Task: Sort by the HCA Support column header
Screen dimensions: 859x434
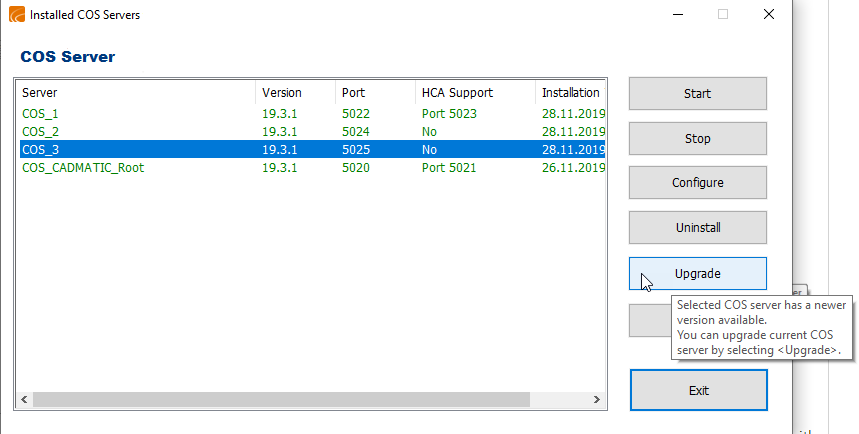Action: pyautogui.click(x=474, y=93)
